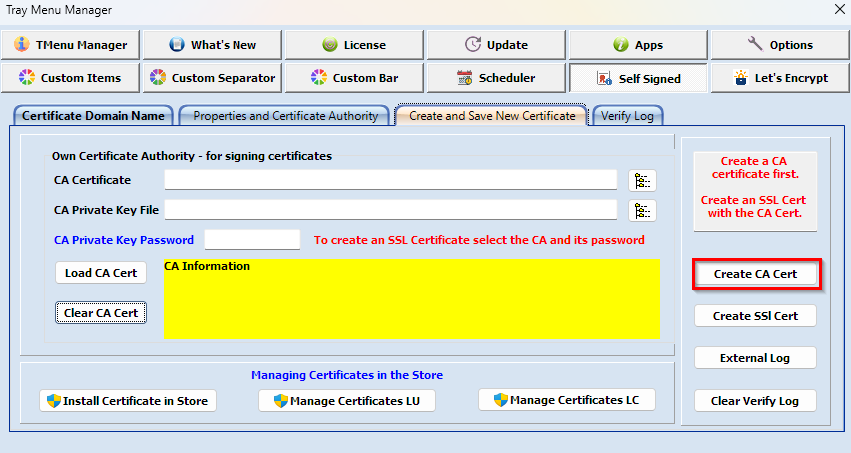Open Manage Certificates LC
The width and height of the screenshot is (851, 453).
click(567, 400)
